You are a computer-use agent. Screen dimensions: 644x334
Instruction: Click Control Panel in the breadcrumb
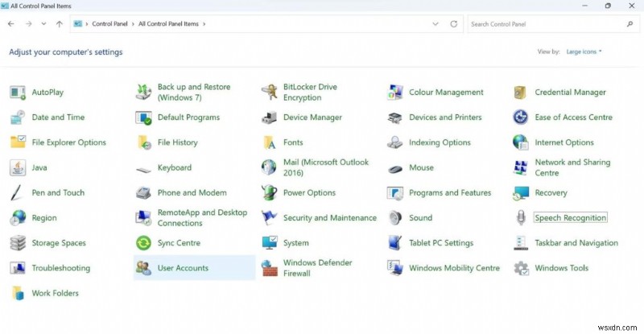[x=109, y=24]
